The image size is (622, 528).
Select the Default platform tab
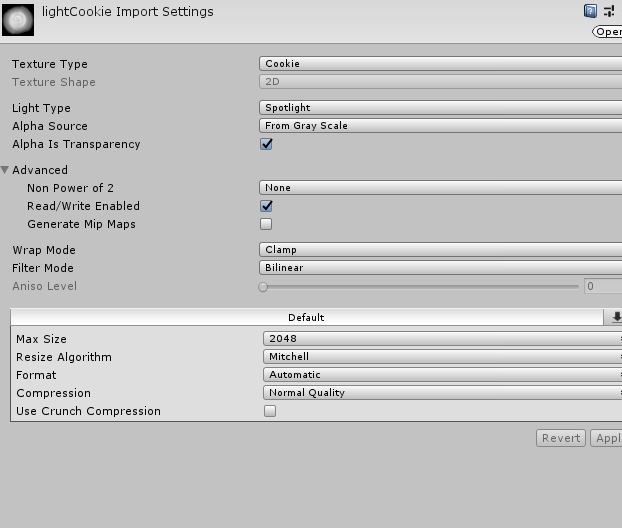[x=307, y=317]
